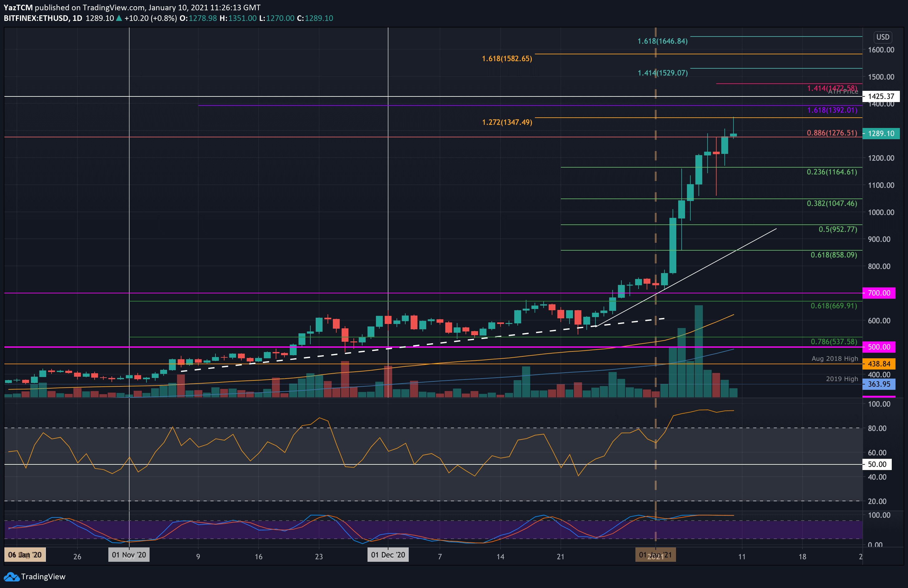Click the TradingView wordmark at bottom

(43, 576)
